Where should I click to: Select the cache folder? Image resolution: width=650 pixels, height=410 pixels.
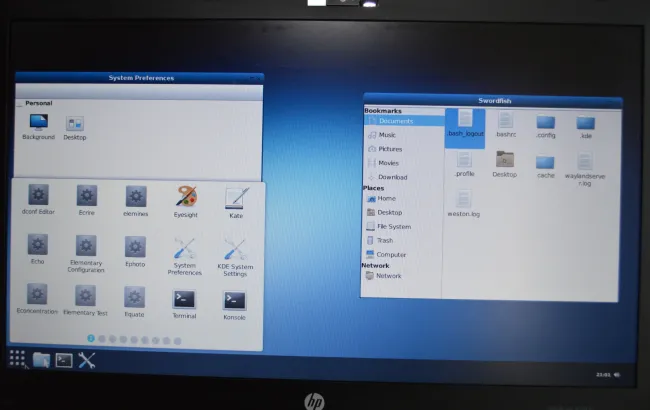[x=545, y=167]
